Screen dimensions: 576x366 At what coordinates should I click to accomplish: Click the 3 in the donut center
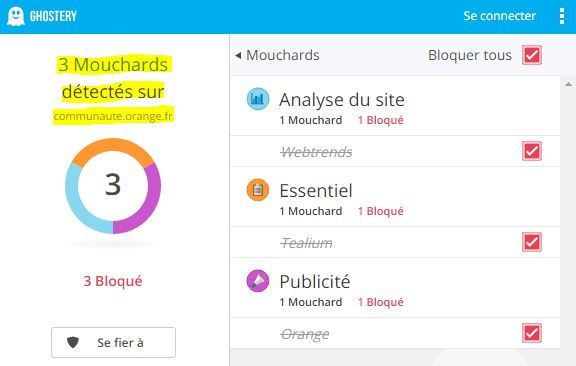pyautogui.click(x=113, y=184)
